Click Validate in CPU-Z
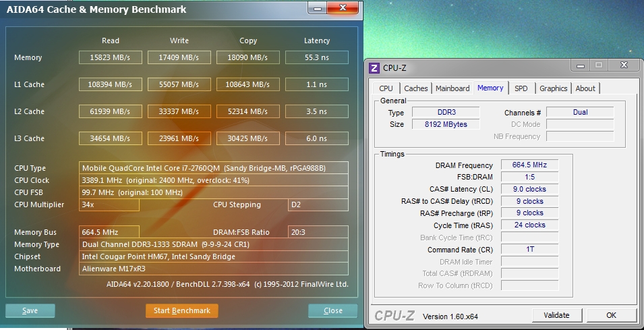 pos(557,315)
